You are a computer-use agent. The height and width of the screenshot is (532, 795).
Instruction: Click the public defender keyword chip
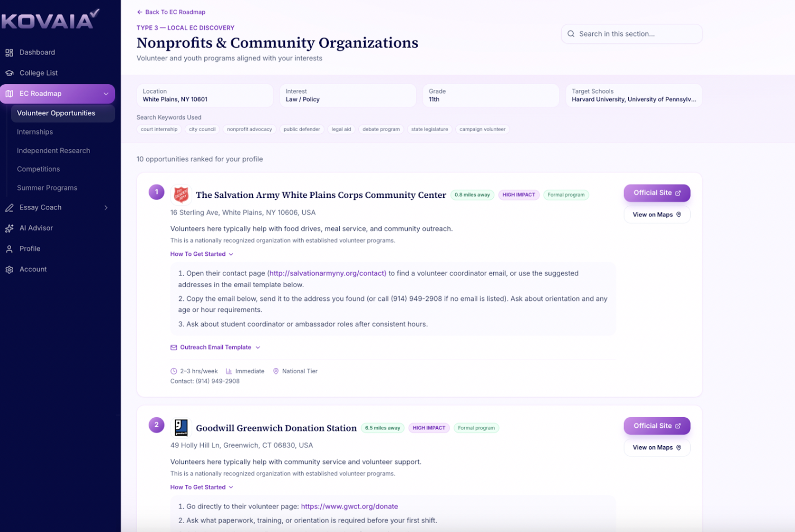(x=302, y=130)
